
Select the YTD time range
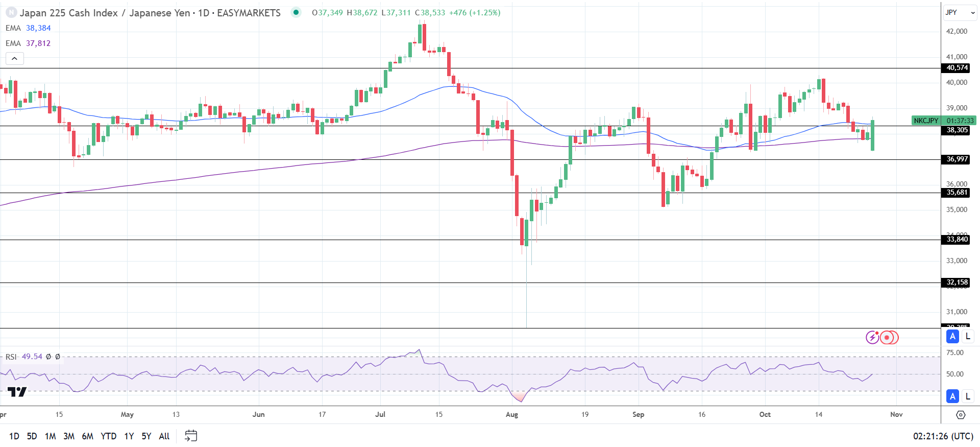[x=108, y=436]
